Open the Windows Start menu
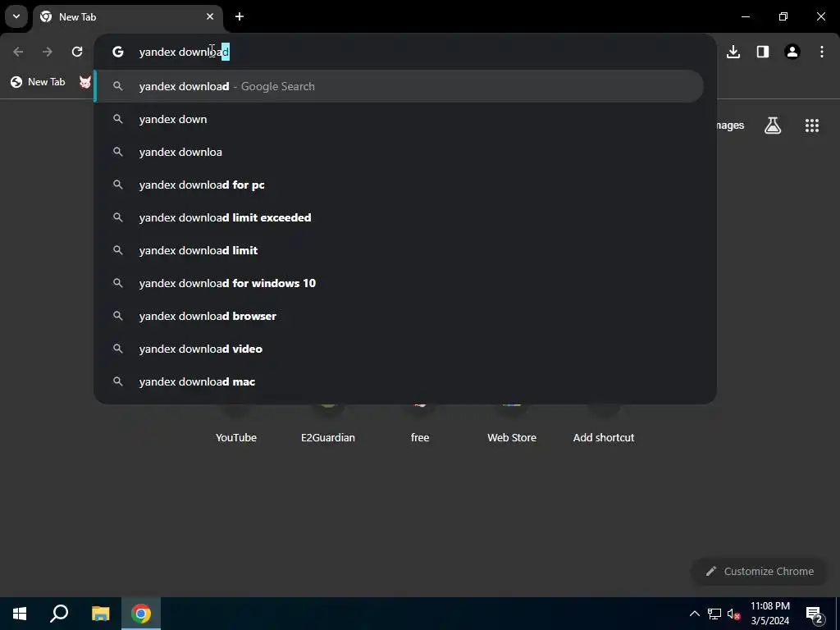840x630 pixels. click(20, 614)
